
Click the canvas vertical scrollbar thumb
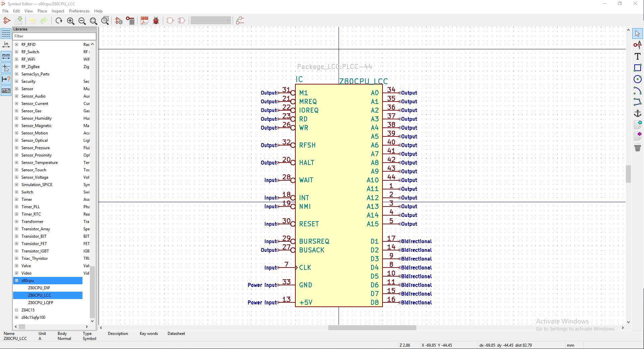click(x=628, y=174)
